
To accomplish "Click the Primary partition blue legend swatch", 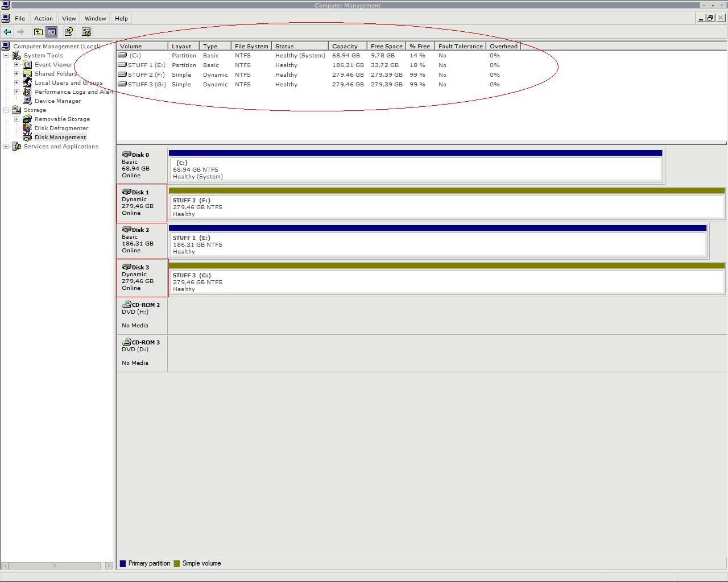I will [x=123, y=563].
